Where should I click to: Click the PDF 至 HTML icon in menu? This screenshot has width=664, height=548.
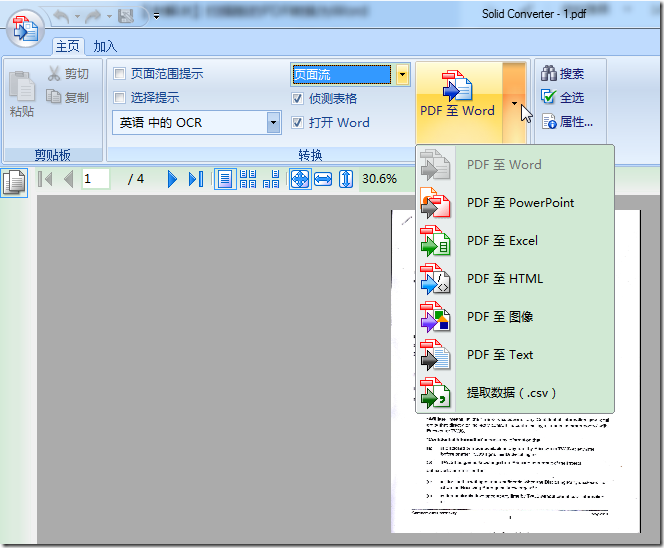tap(436, 279)
